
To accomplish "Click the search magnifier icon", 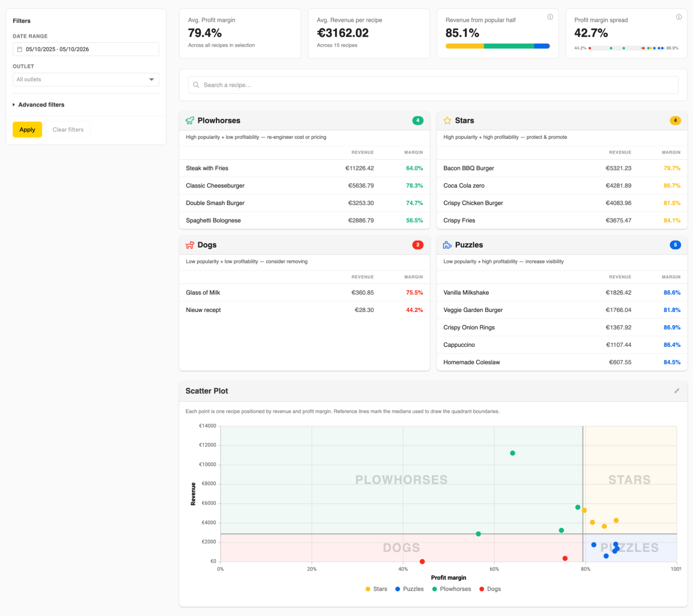I will pyautogui.click(x=196, y=85).
